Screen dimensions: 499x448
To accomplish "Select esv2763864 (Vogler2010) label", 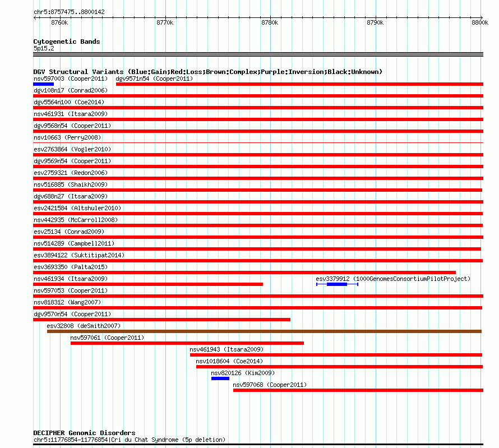I will 72,149.
